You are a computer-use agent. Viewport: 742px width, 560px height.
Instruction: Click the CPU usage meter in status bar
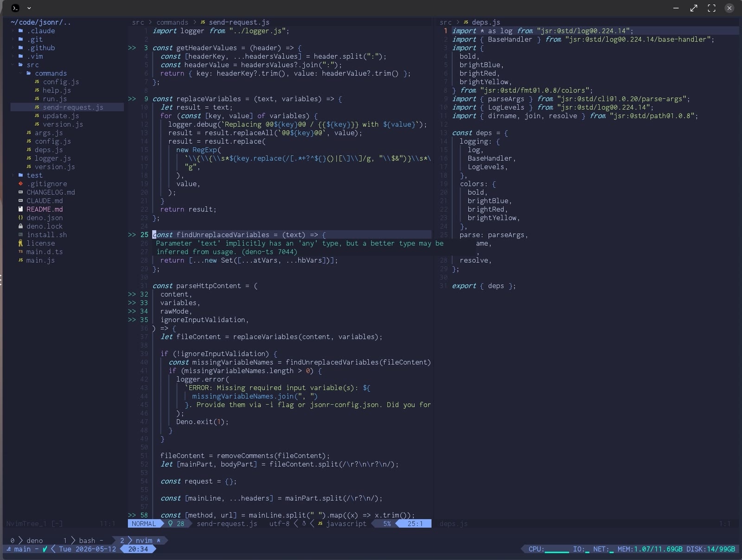(549, 549)
